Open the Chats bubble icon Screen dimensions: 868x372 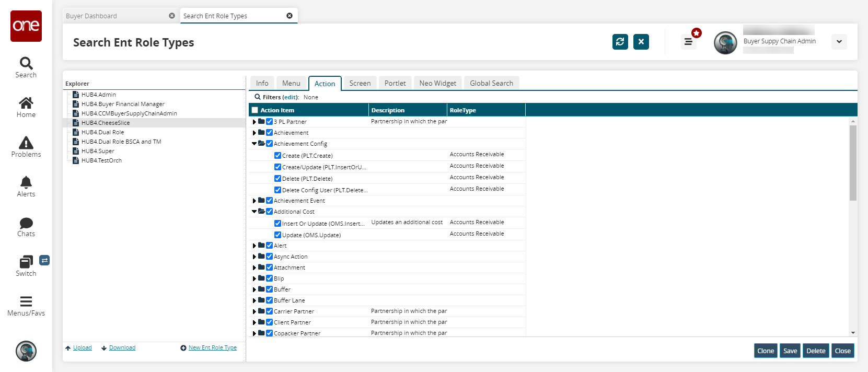[26, 223]
